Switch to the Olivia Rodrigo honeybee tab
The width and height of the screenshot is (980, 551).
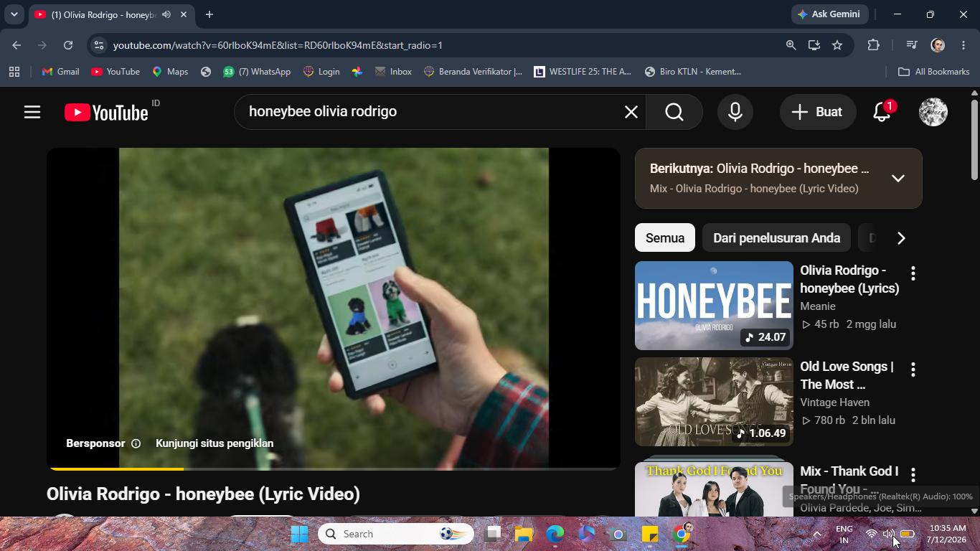pyautogui.click(x=104, y=14)
